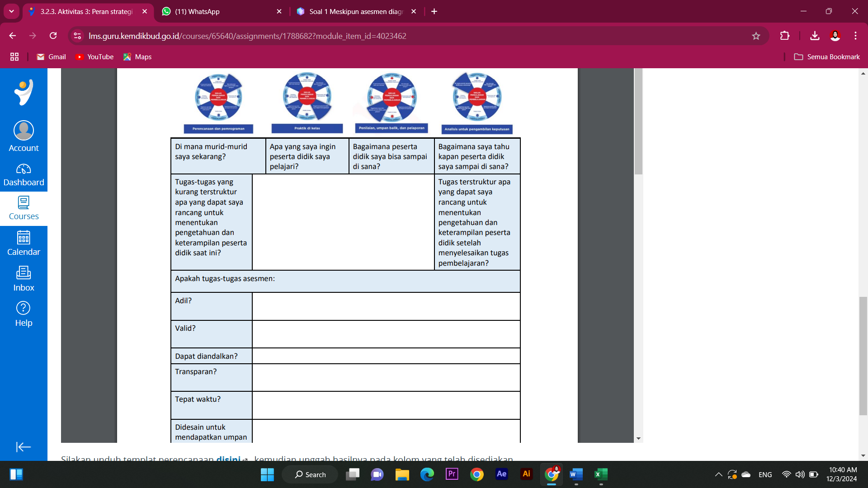The height and width of the screenshot is (488, 868).
Task: Open the Account menu in sidebar
Action: pos(24,136)
